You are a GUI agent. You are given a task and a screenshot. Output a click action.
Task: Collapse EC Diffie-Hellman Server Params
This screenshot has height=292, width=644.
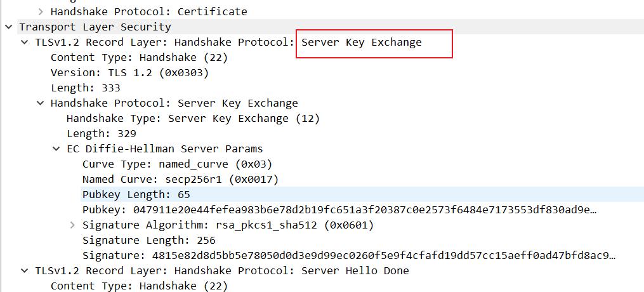pyautogui.click(x=56, y=149)
